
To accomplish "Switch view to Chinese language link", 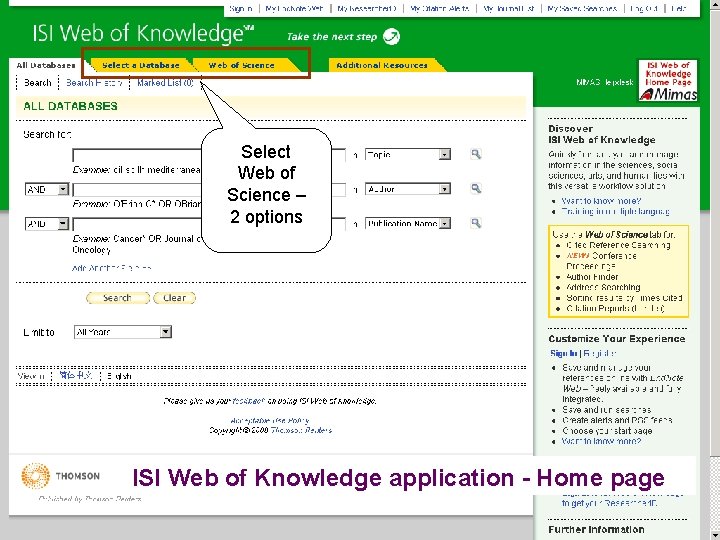I will 76,376.
